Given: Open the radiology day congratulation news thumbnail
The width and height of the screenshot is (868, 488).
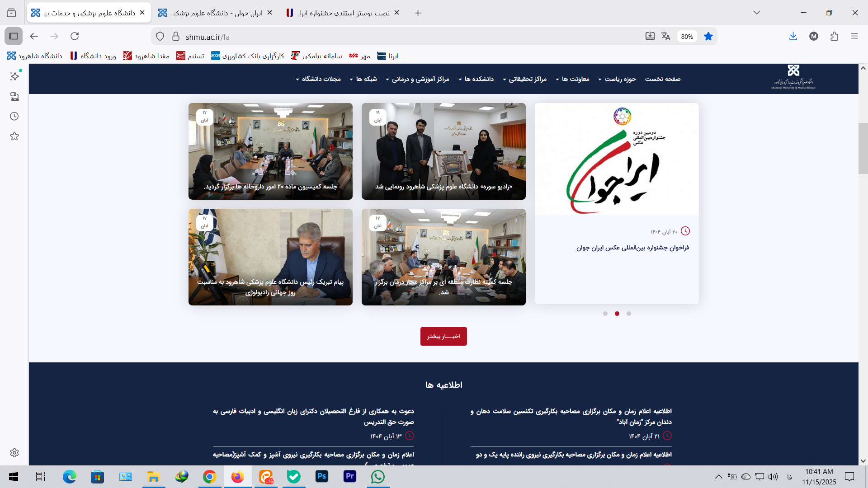Looking at the screenshot, I should click(x=270, y=257).
